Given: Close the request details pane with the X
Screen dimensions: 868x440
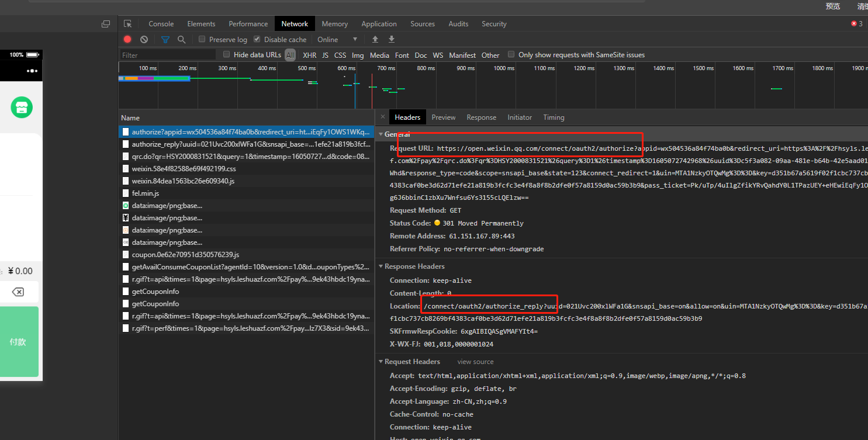Looking at the screenshot, I should [383, 117].
